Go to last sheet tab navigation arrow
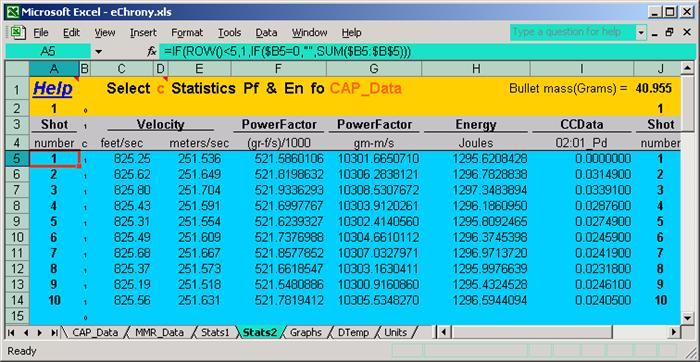This screenshot has width=700, height=362. pyautogui.click(x=54, y=333)
